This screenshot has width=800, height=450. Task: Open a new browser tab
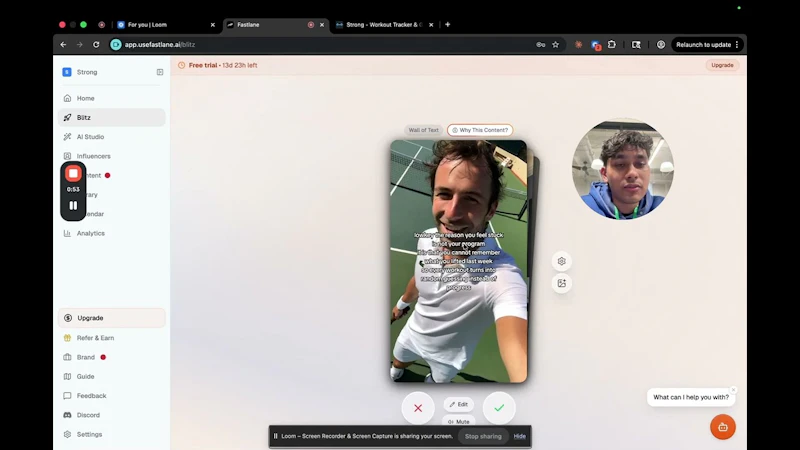click(447, 24)
